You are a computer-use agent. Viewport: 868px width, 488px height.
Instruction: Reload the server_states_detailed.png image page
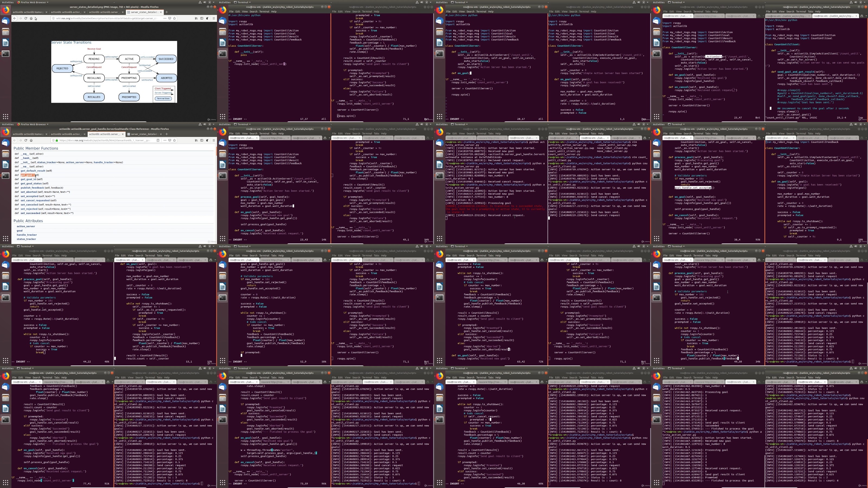click(x=25, y=18)
